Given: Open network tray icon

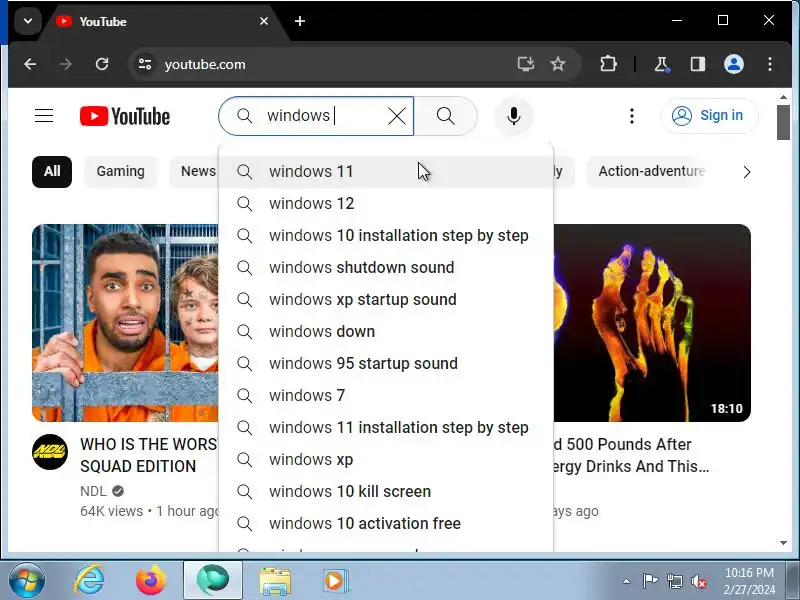Looking at the screenshot, I should click(x=674, y=581).
